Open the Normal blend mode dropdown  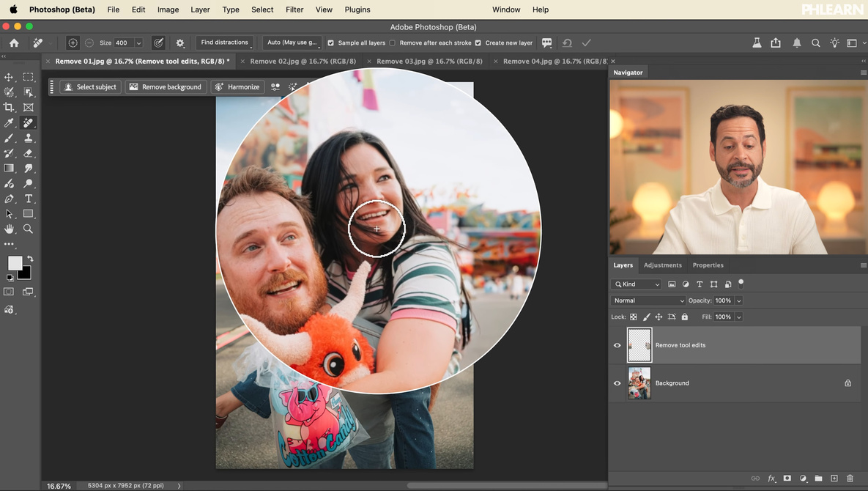[648, 300]
